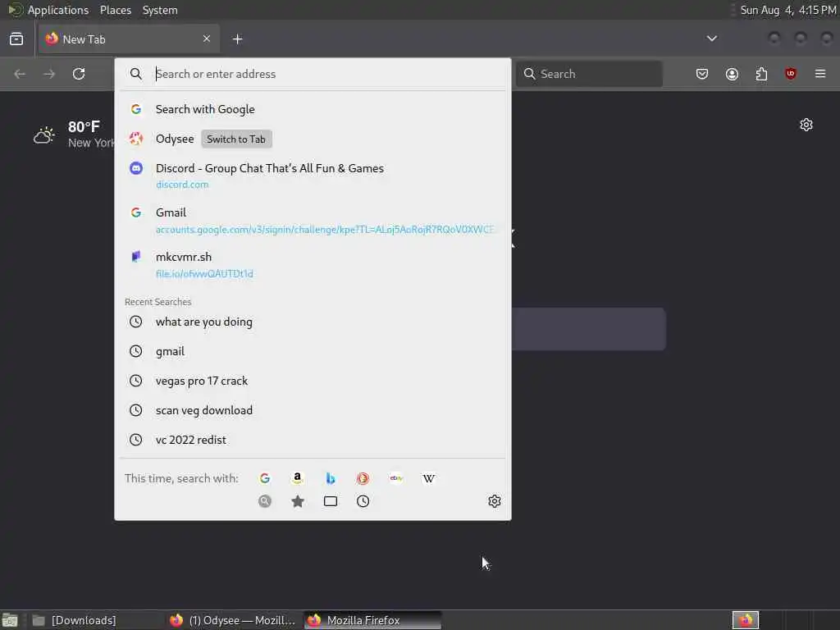The image size is (840, 630).
Task: Search this time with eBay icon
Action: (396, 478)
